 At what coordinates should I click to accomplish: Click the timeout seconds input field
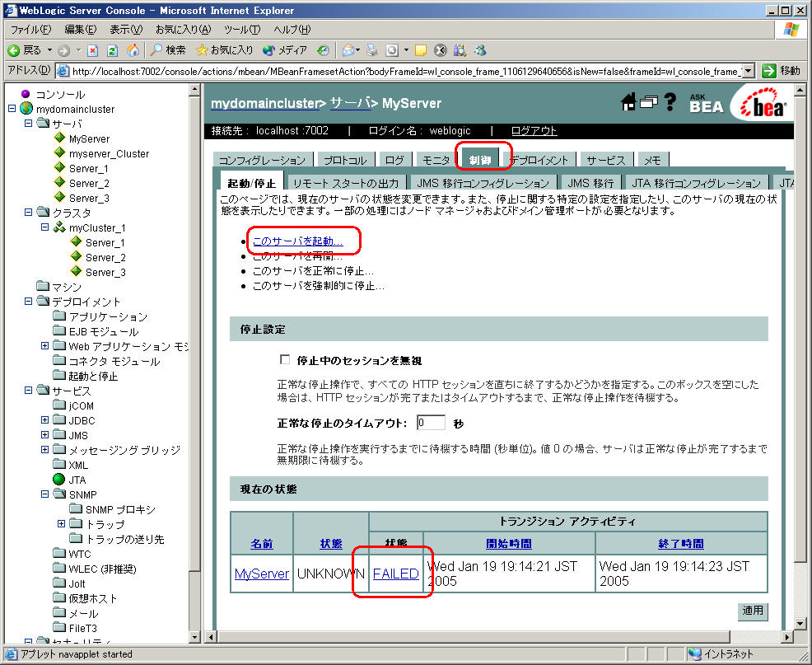coord(430,423)
